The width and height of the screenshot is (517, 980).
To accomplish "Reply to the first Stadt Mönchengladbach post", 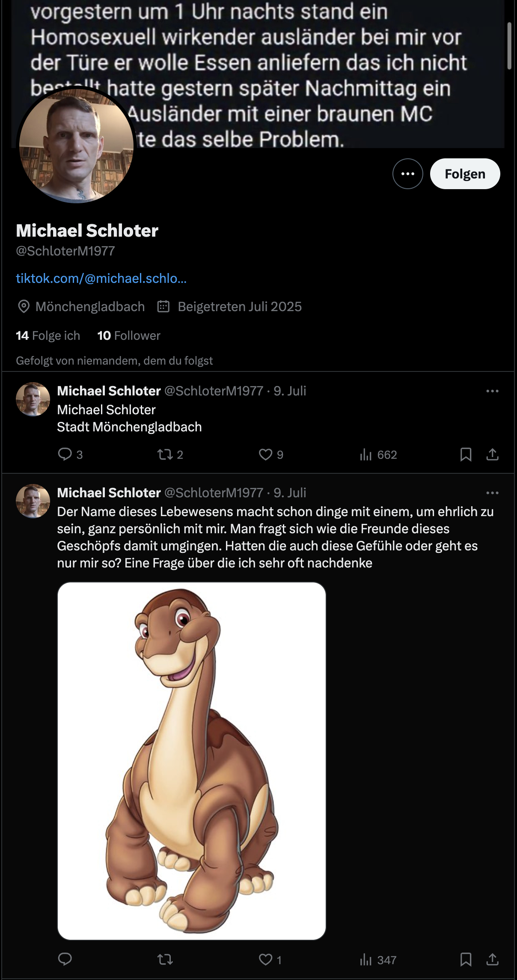I will point(65,454).
